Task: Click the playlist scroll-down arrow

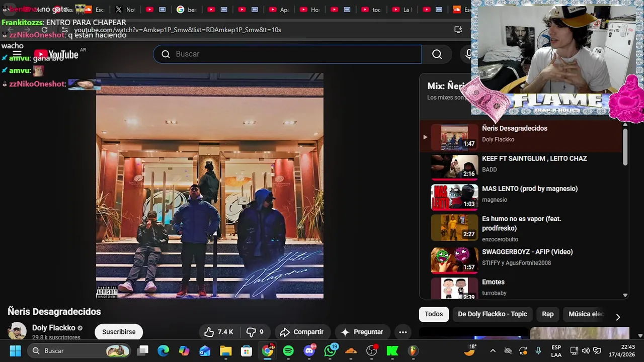Action: click(625, 295)
